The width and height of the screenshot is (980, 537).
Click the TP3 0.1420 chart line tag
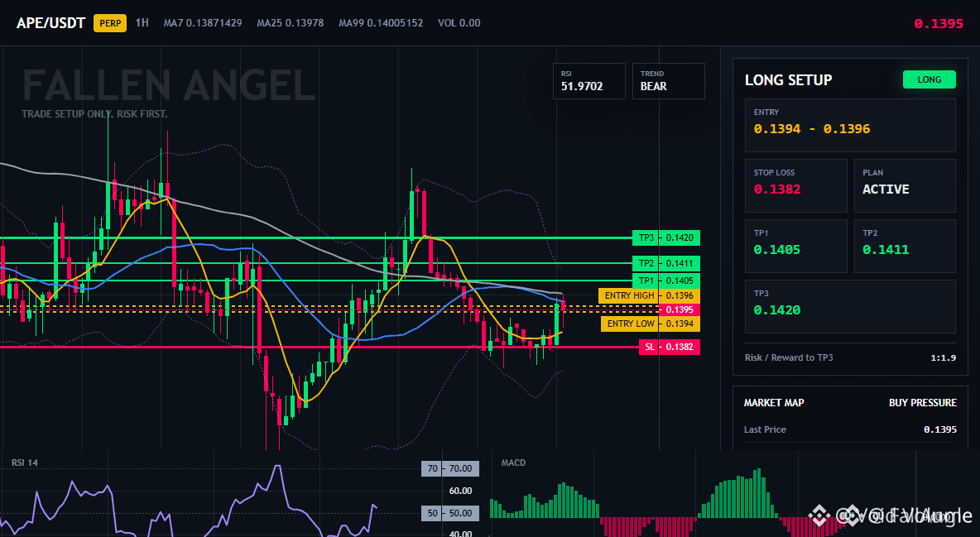[666, 237]
